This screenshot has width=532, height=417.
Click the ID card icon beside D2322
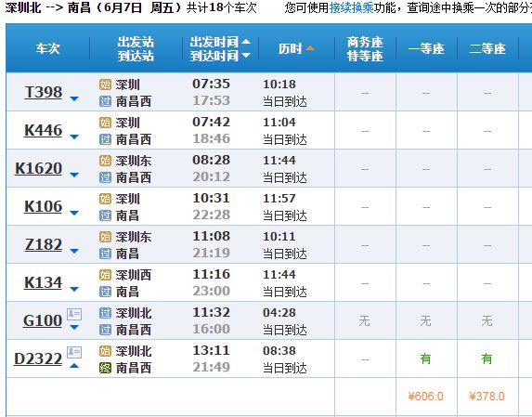(x=74, y=352)
